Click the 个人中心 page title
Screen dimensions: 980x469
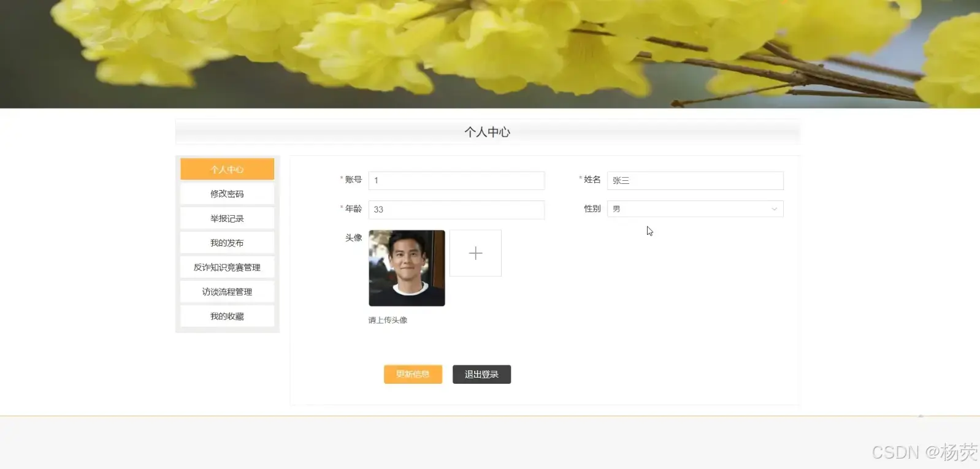488,132
